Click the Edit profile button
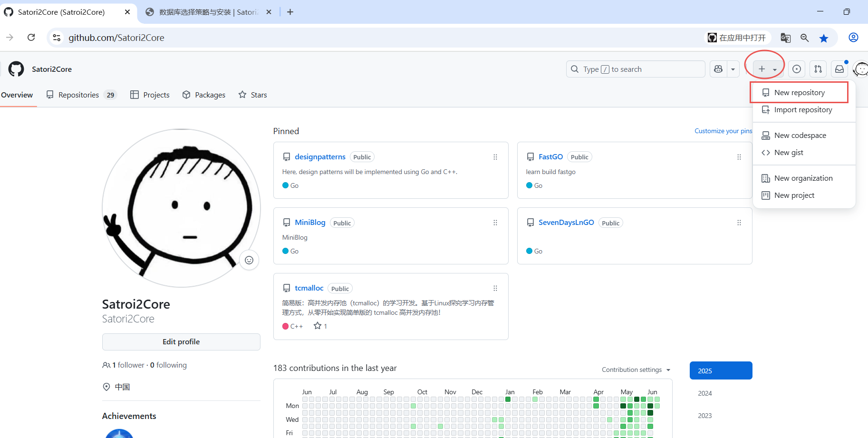This screenshot has width=868, height=438. pos(181,341)
